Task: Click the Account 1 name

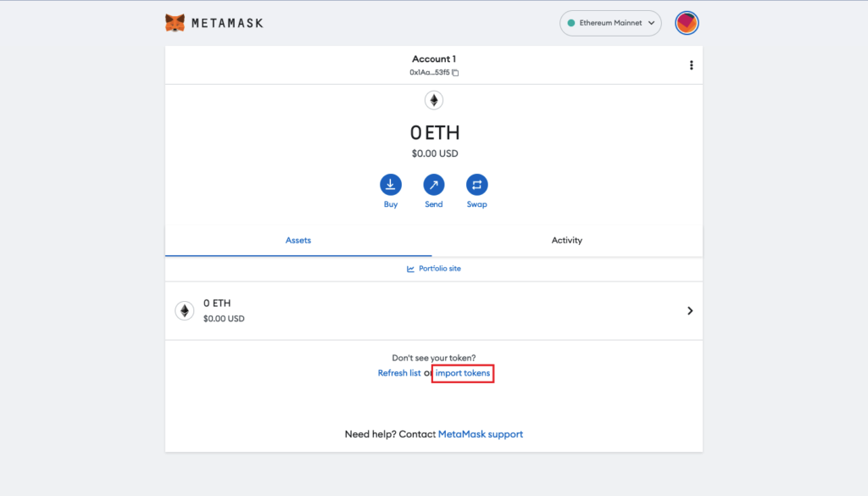Action: pos(434,59)
